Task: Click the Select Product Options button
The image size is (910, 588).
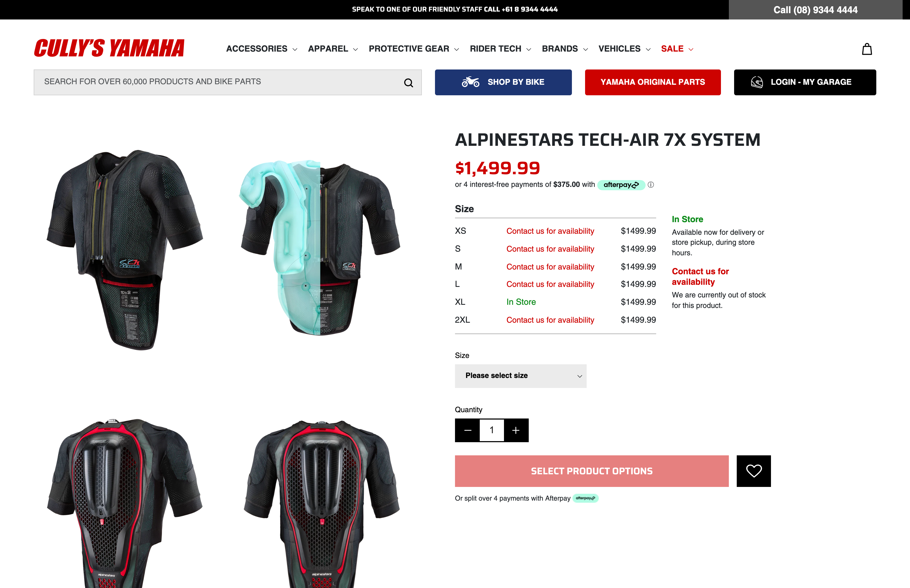Action: click(591, 471)
